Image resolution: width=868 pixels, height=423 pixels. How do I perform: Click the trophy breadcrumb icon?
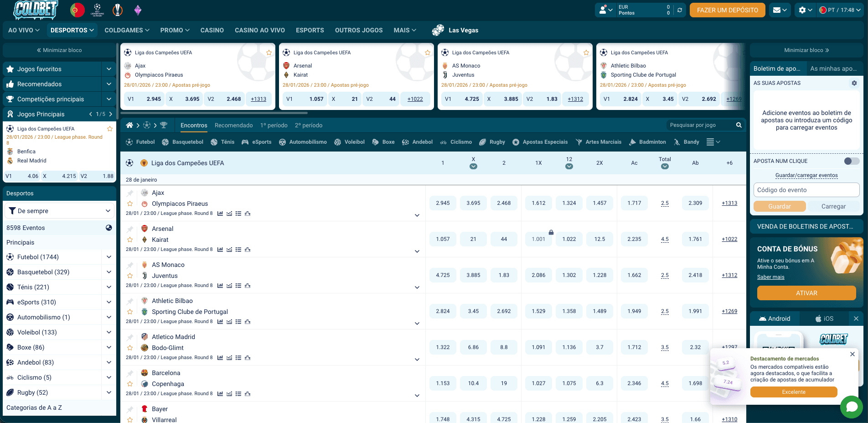coord(164,125)
